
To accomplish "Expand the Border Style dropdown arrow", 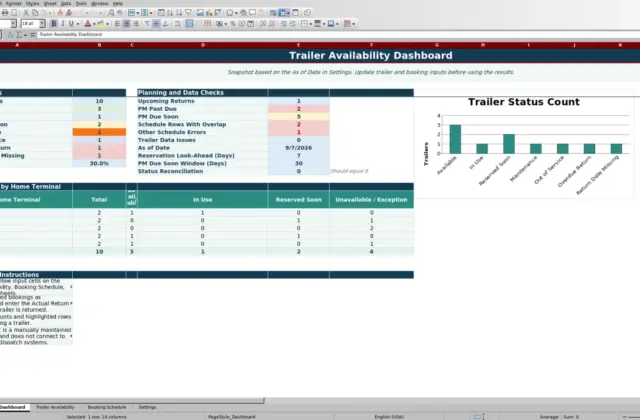I will [x=324, y=24].
